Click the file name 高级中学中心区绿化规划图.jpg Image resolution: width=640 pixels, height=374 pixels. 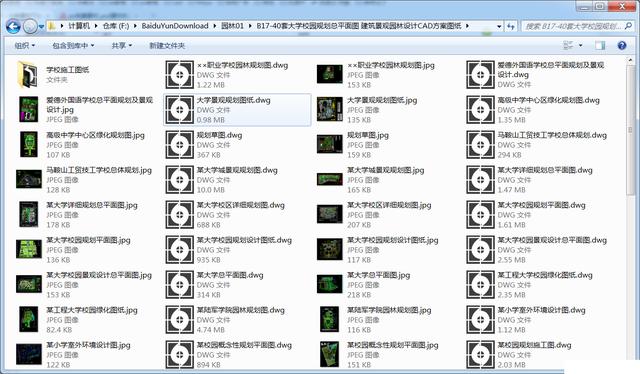coord(95,135)
